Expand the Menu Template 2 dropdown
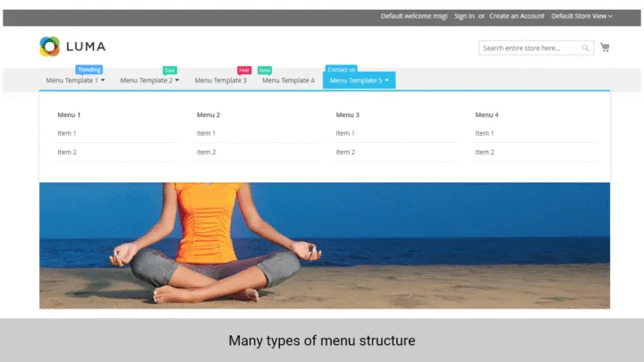This screenshot has height=362, width=644. [149, 80]
